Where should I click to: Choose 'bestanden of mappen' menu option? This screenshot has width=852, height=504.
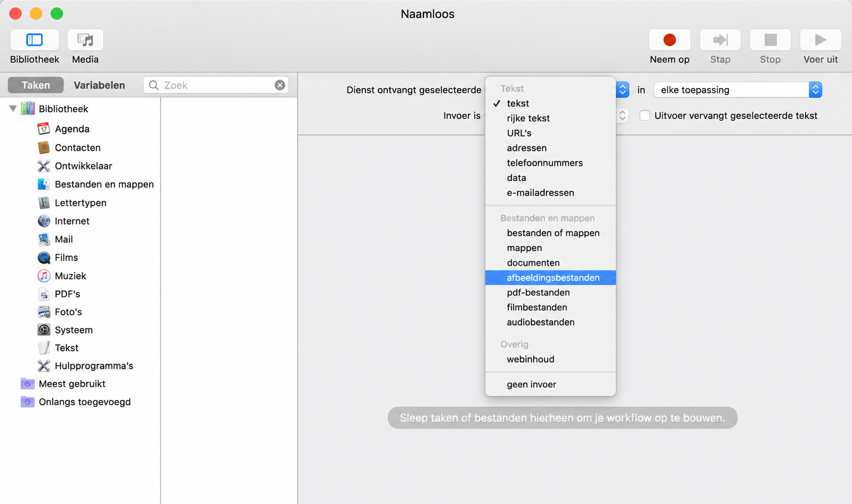coord(550,233)
